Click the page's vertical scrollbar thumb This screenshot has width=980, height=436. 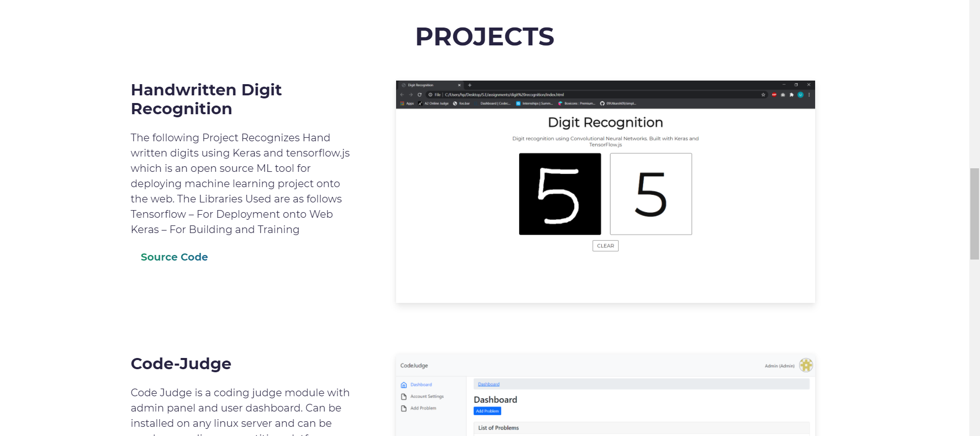coord(974,214)
